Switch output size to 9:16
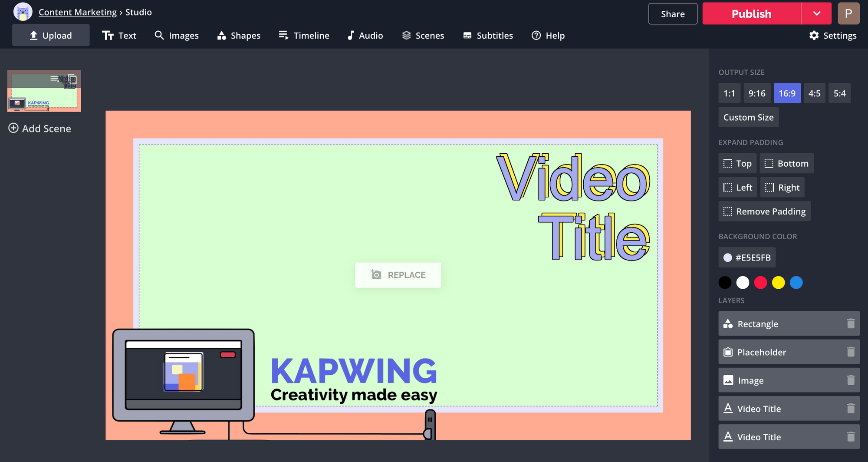The width and height of the screenshot is (868, 462). (x=757, y=93)
